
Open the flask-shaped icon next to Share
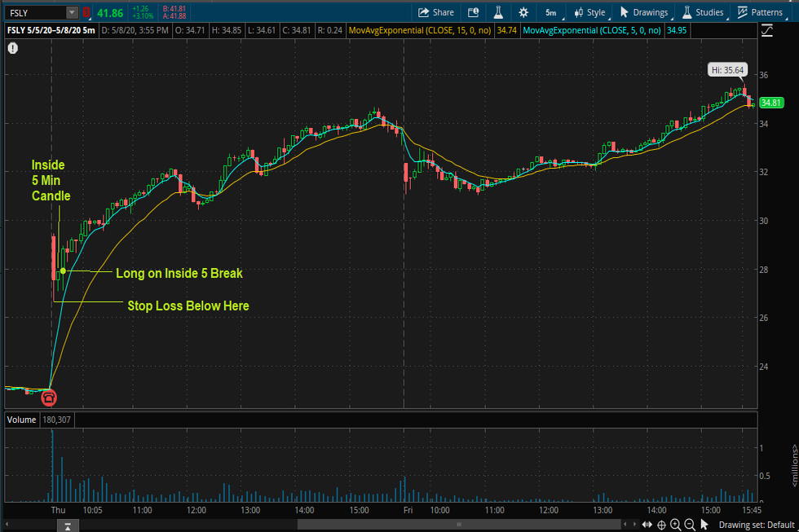pos(498,12)
